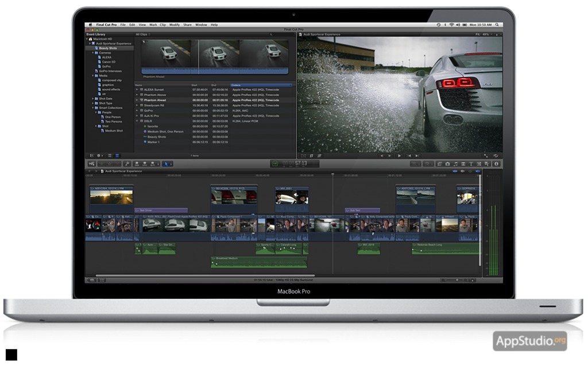Hide the Event Library sidebar button
The image size is (588, 372).
pos(91,155)
